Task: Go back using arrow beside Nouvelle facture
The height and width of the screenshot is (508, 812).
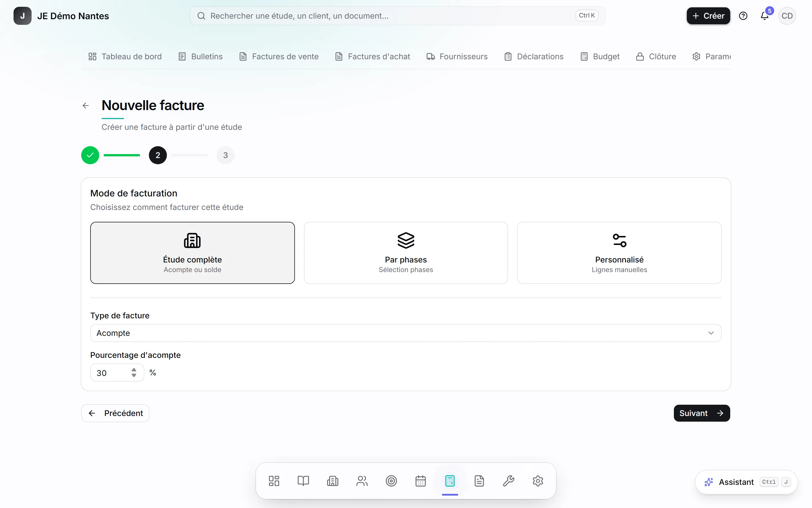Action: tap(85, 106)
